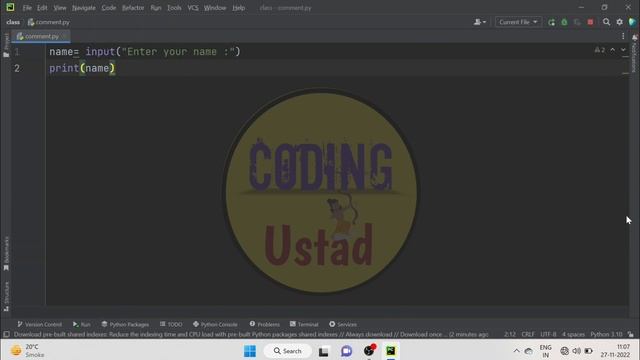Go to previous highlighted error arrow
The image size is (640, 360).
pyautogui.click(x=613, y=50)
